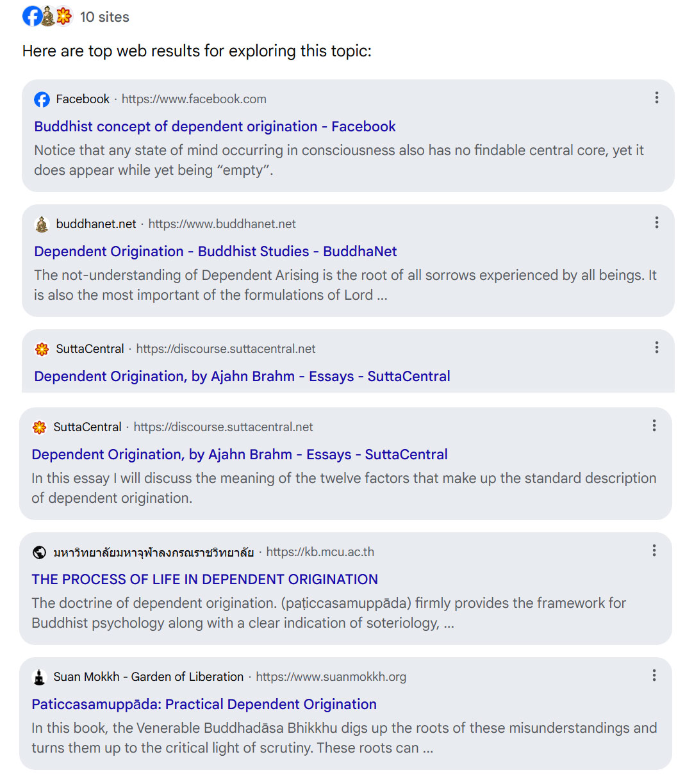The image size is (685, 784).
Task: Click the globe favicon beside the Thai university name
Action: point(39,552)
